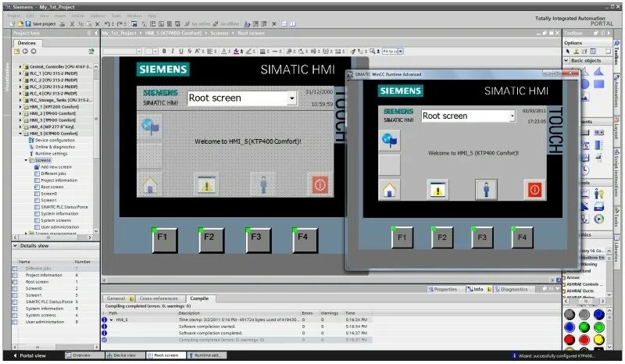Click the home icon button in editor screen
Viewport: 625px width, 364px height.
150,185
